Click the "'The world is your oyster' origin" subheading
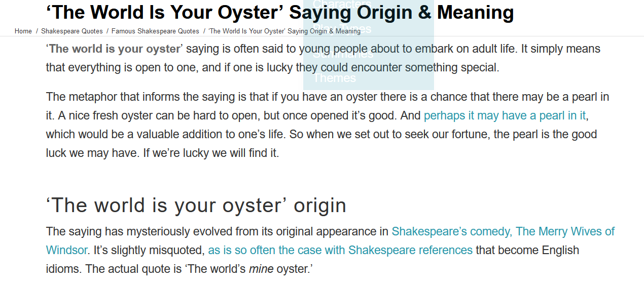Viewport: 644px width, 285px height. [196, 206]
